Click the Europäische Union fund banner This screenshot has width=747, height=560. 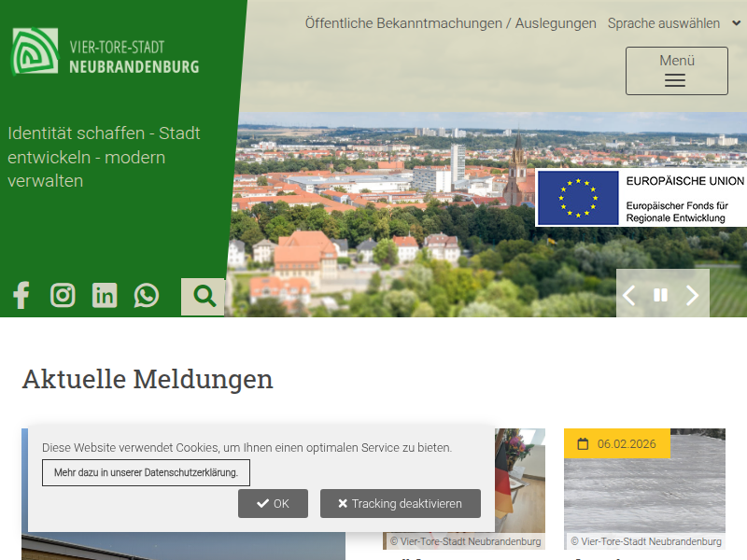[641, 198]
